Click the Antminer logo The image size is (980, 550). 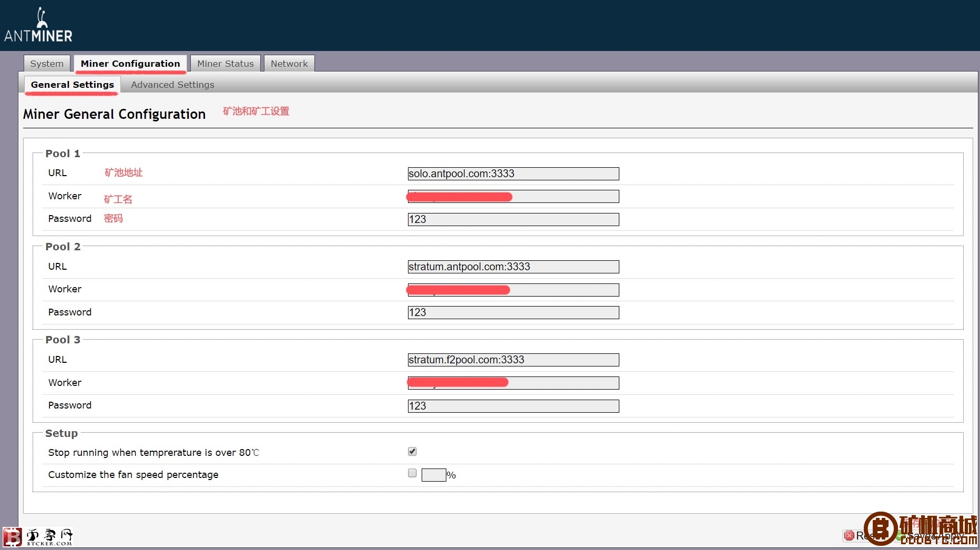[38, 25]
